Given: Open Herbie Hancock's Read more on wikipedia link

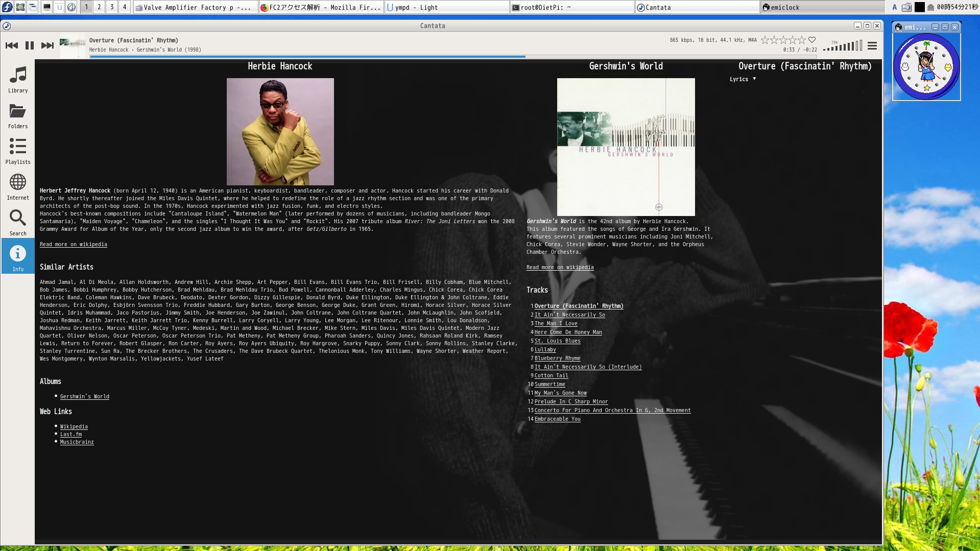Looking at the screenshot, I should tap(74, 245).
